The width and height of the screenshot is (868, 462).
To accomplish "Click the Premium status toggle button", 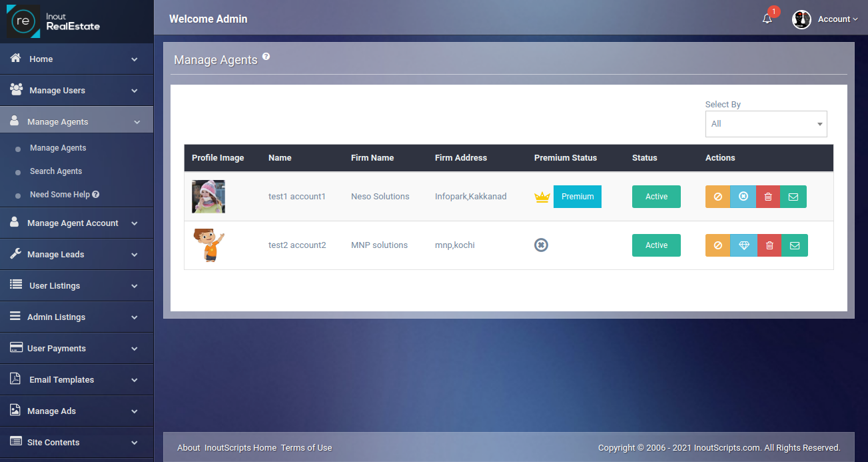I will (x=577, y=197).
